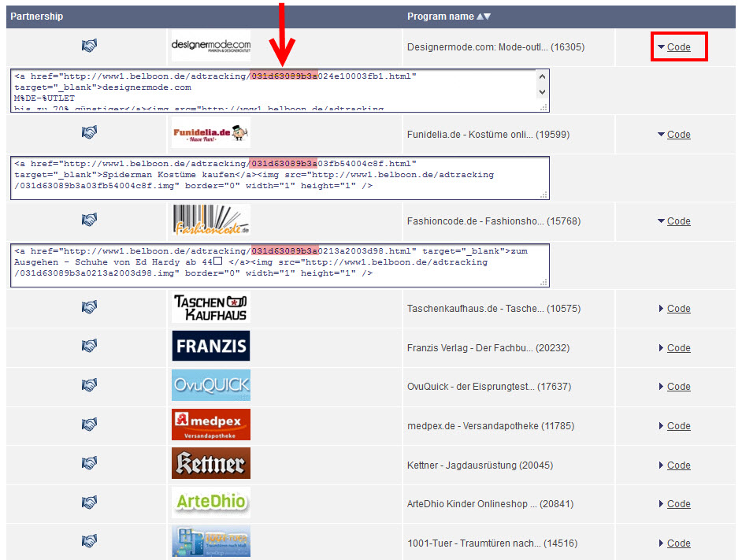
Task: Focus the designermode.com code text area
Action: click(x=280, y=91)
